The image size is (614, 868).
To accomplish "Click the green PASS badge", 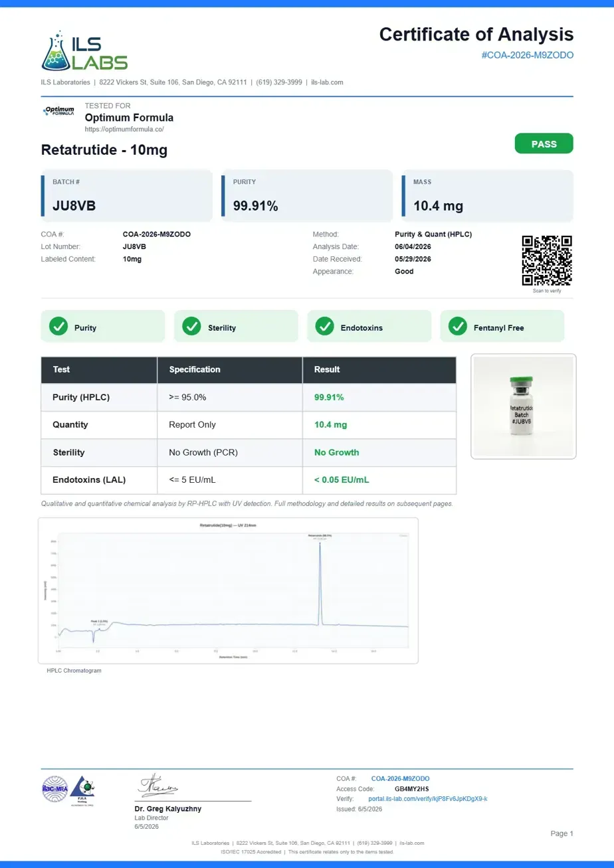I will coord(544,143).
